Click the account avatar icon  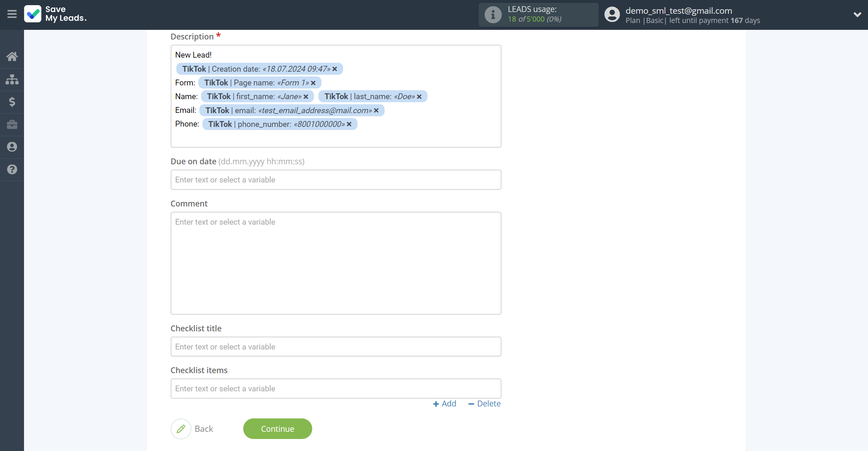point(612,15)
